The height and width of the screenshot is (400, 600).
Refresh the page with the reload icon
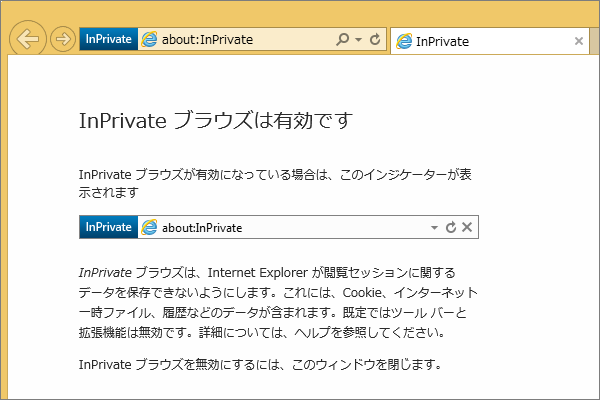(x=375, y=39)
